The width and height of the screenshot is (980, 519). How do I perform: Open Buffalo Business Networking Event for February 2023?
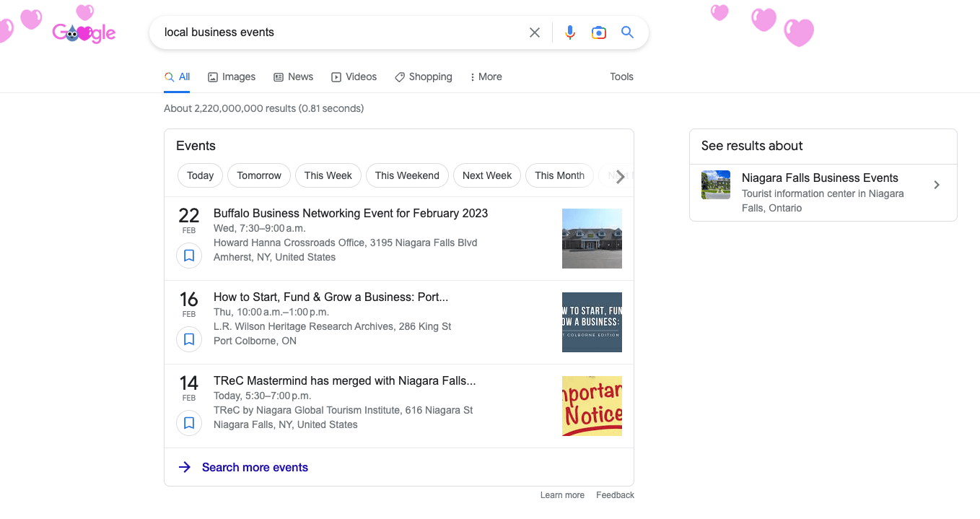pos(351,214)
